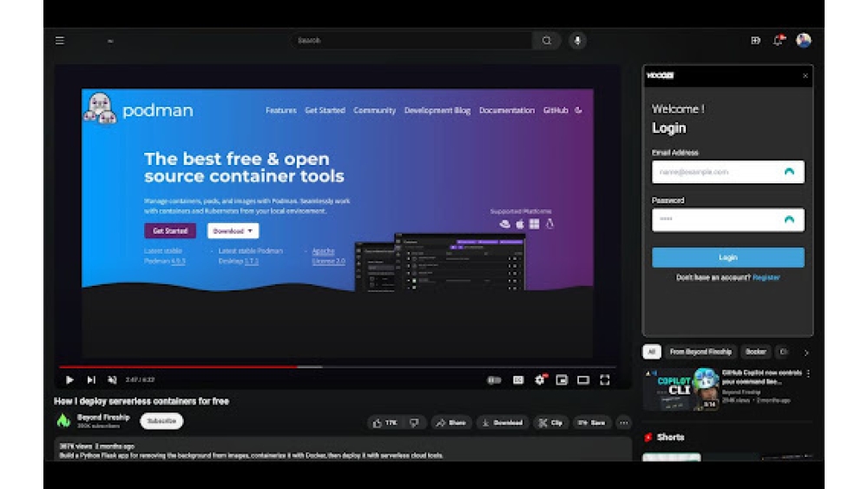The width and height of the screenshot is (868, 489).
Task: Play the video
Action: pyautogui.click(x=69, y=380)
